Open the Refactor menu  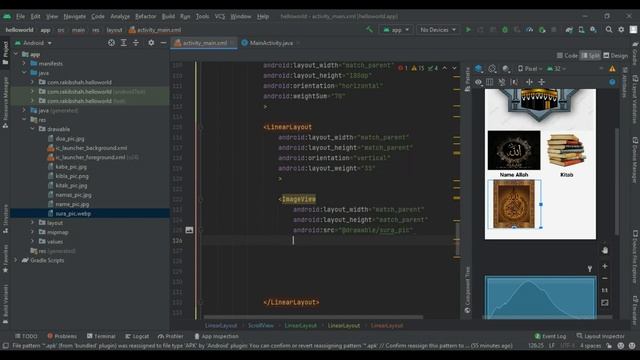click(x=146, y=16)
